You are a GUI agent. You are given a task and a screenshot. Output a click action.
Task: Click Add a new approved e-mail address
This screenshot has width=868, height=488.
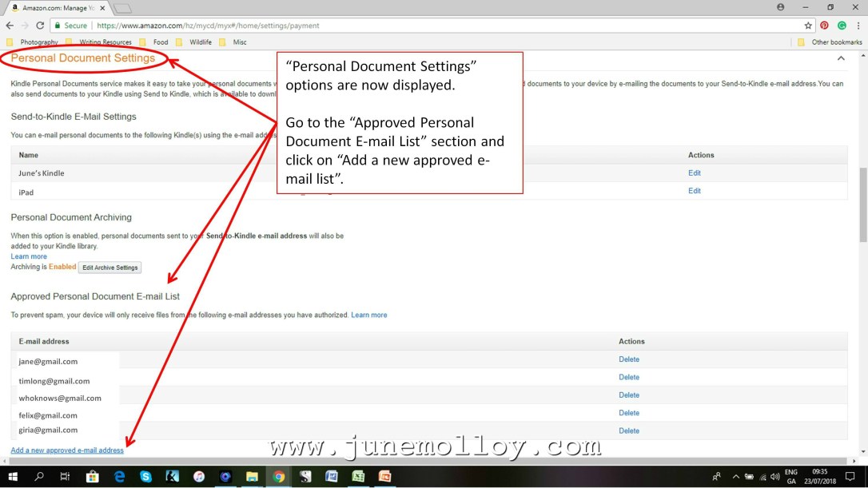tap(67, 450)
